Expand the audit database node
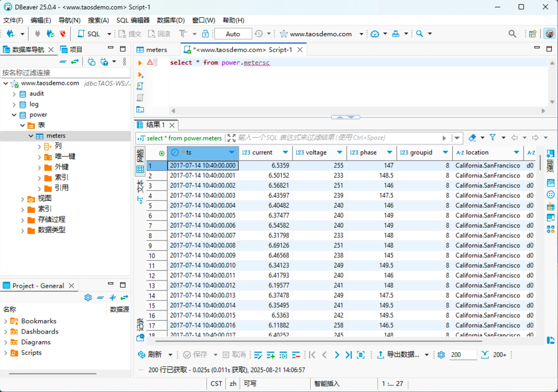Viewport: 558px width, 392px height. tap(14, 94)
